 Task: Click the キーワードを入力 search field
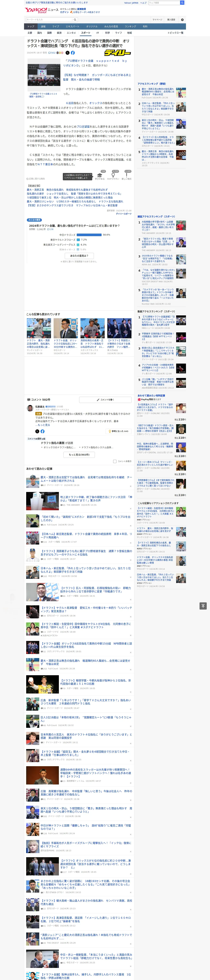click(49, 19)
